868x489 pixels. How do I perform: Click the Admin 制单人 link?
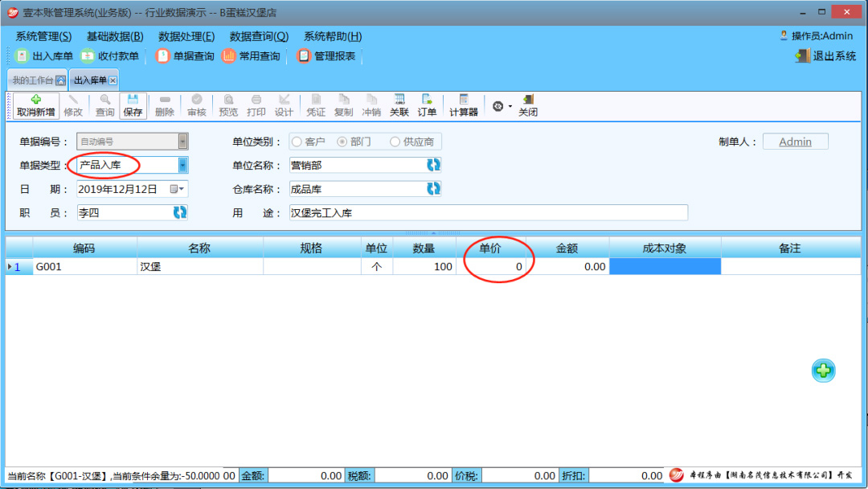[x=795, y=142]
